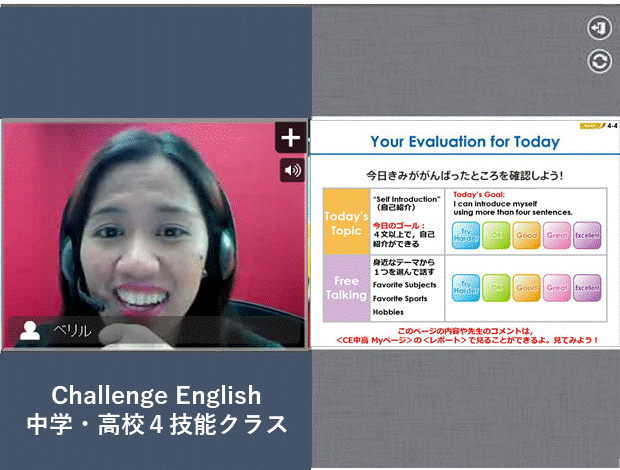Click the teacher name ベリル
The width and height of the screenshot is (620, 470).
(72, 331)
